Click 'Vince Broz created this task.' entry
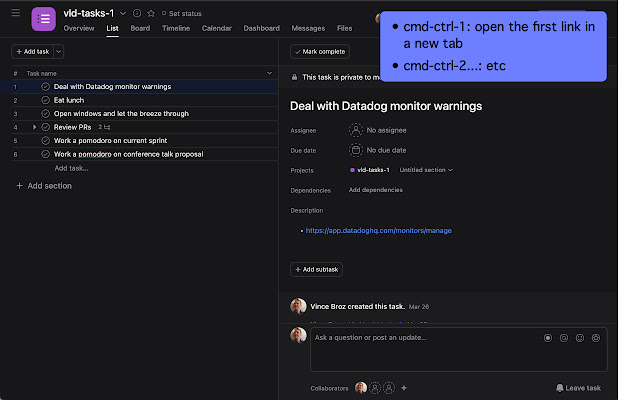640x400 pixels. point(358,306)
